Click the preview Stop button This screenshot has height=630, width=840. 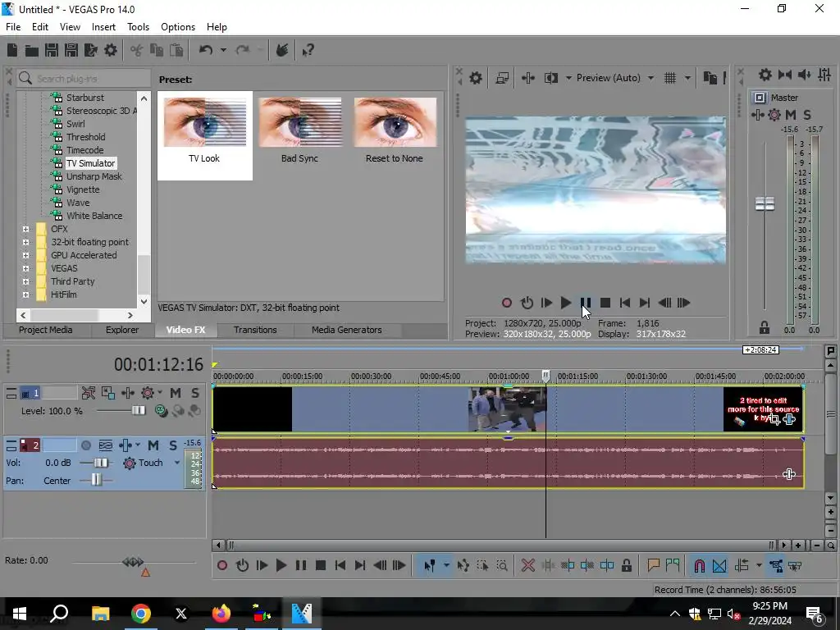(x=605, y=303)
